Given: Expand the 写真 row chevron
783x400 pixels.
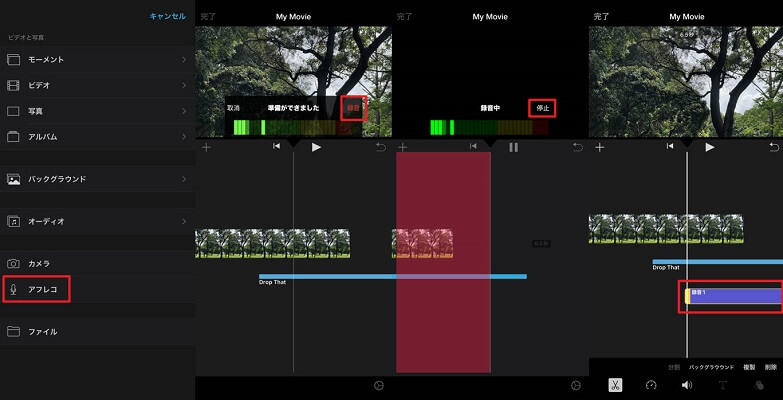Looking at the screenshot, I should pyautogui.click(x=184, y=111).
